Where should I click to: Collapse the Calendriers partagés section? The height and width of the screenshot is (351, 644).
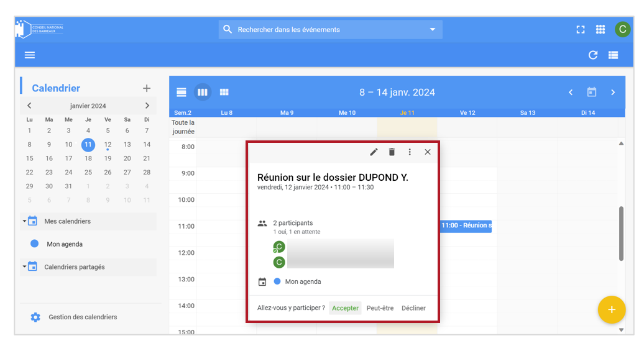point(24,267)
